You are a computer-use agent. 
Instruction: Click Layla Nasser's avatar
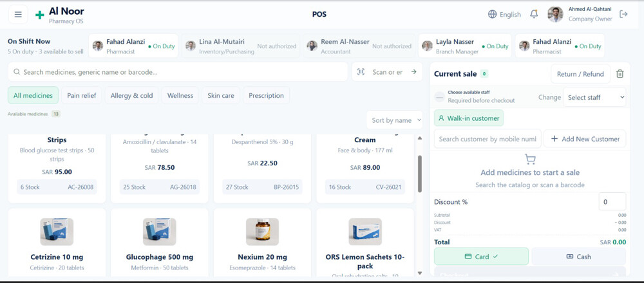[427, 46]
